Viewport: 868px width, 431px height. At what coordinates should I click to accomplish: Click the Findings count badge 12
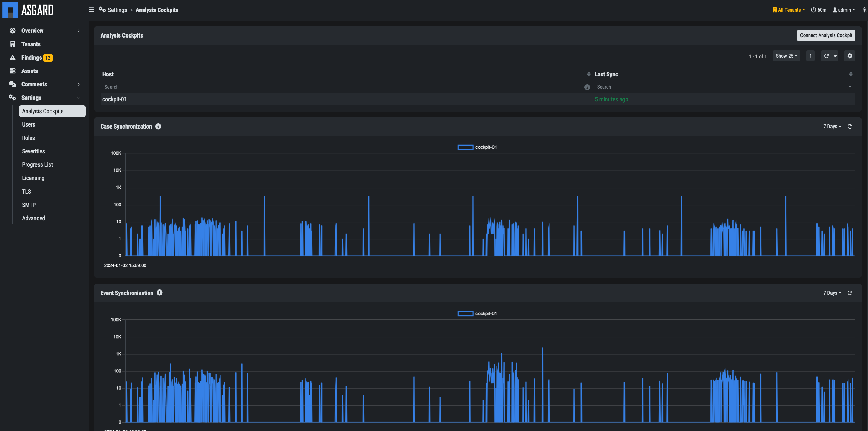tap(48, 58)
